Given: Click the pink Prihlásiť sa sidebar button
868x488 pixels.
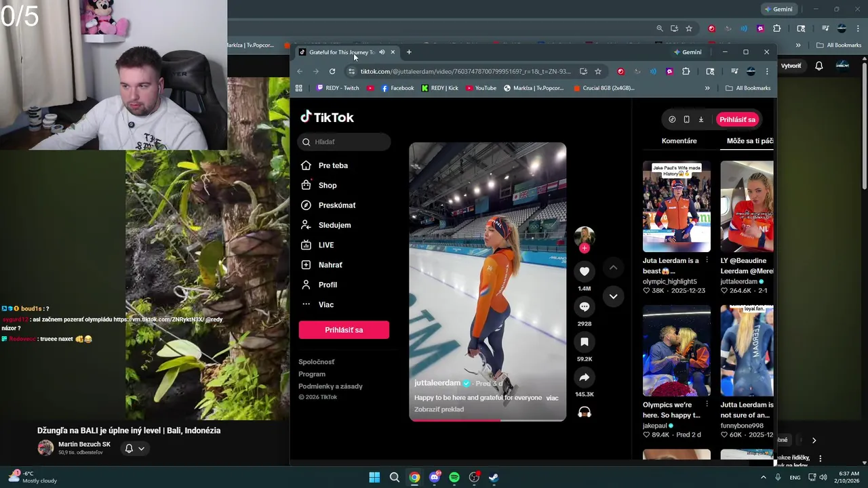Looking at the screenshot, I should coord(344,329).
